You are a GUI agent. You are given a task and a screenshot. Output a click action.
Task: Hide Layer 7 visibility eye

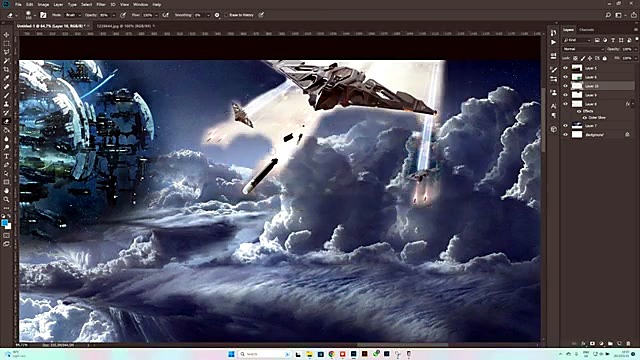(x=566, y=125)
